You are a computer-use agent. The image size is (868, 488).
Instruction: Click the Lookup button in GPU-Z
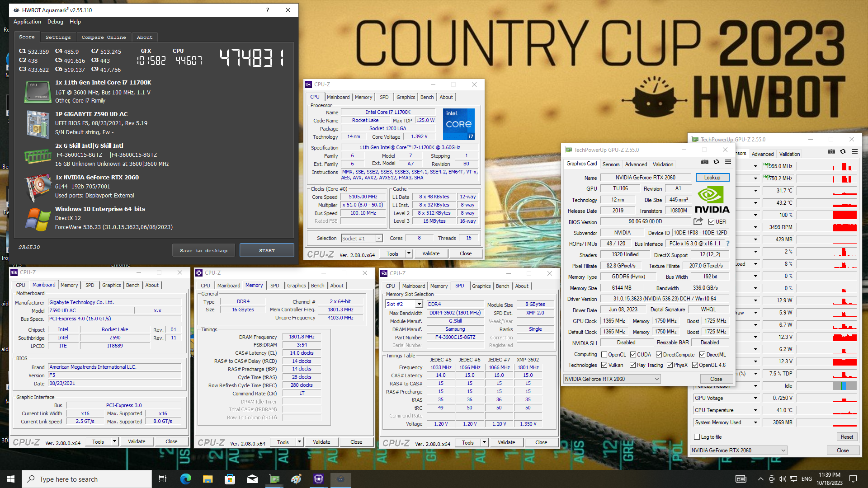pyautogui.click(x=712, y=178)
